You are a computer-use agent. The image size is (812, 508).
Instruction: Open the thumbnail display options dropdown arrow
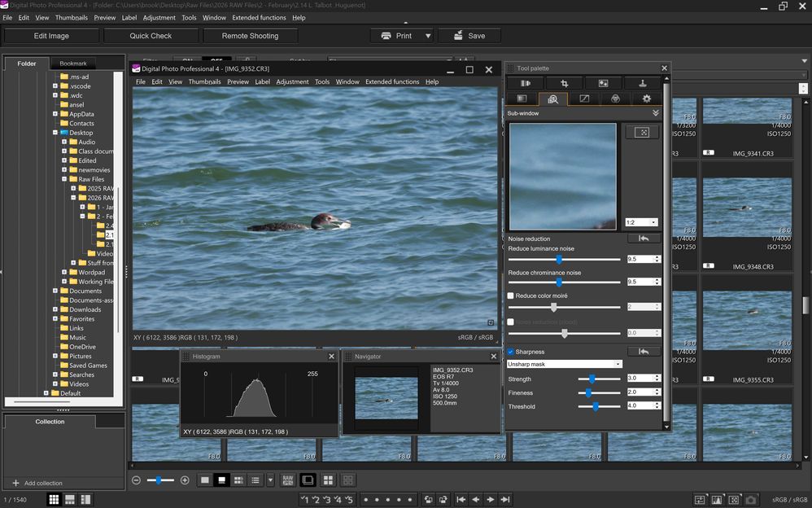point(270,480)
